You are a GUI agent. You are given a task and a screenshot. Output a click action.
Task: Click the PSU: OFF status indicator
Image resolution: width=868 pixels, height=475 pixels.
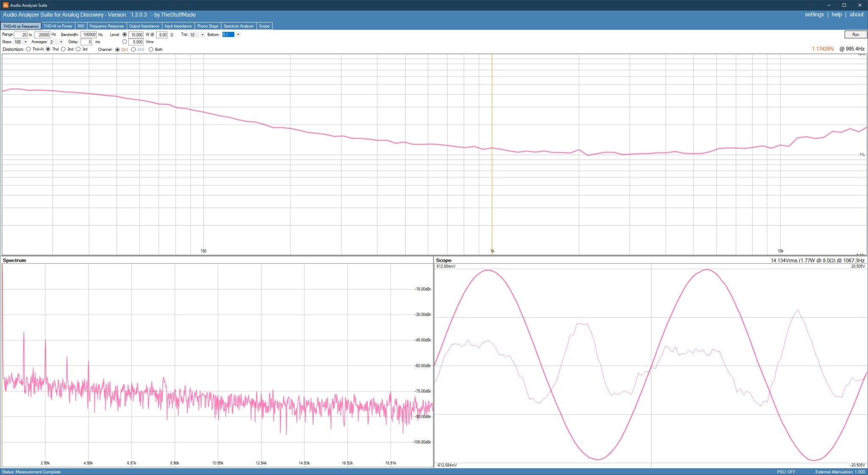click(x=786, y=472)
